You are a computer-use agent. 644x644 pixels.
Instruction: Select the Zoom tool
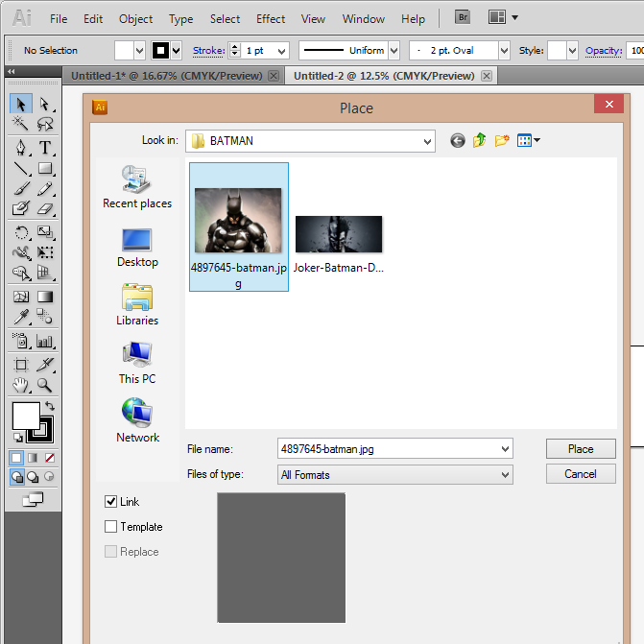45,385
